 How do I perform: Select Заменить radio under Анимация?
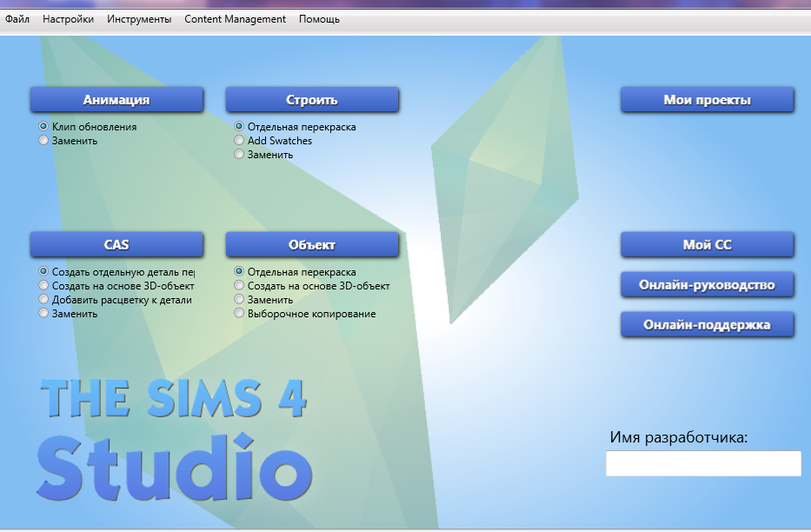(x=43, y=141)
